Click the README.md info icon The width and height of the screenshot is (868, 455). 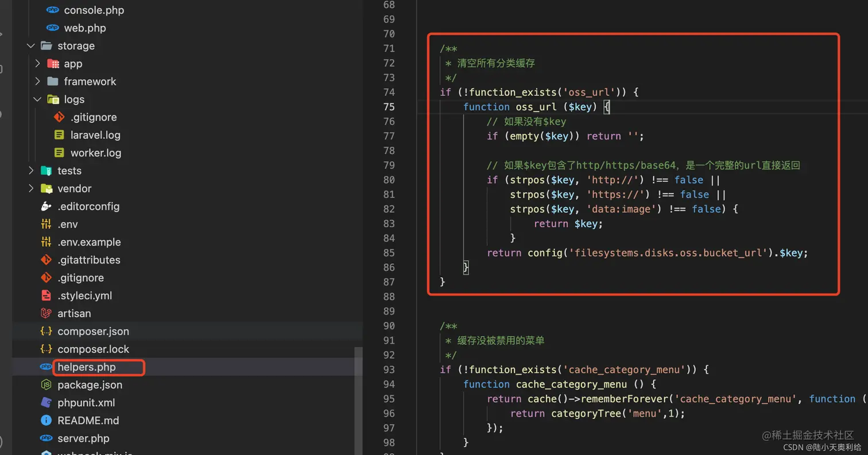point(46,420)
